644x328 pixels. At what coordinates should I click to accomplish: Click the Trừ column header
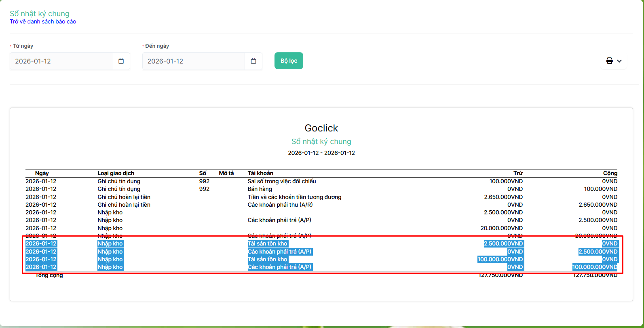point(518,173)
